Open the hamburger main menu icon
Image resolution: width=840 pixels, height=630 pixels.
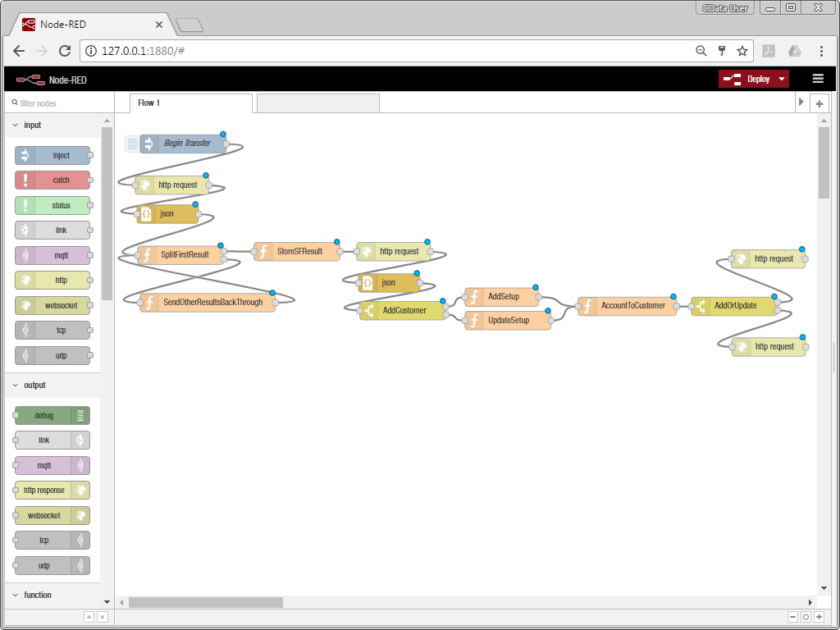[x=818, y=79]
